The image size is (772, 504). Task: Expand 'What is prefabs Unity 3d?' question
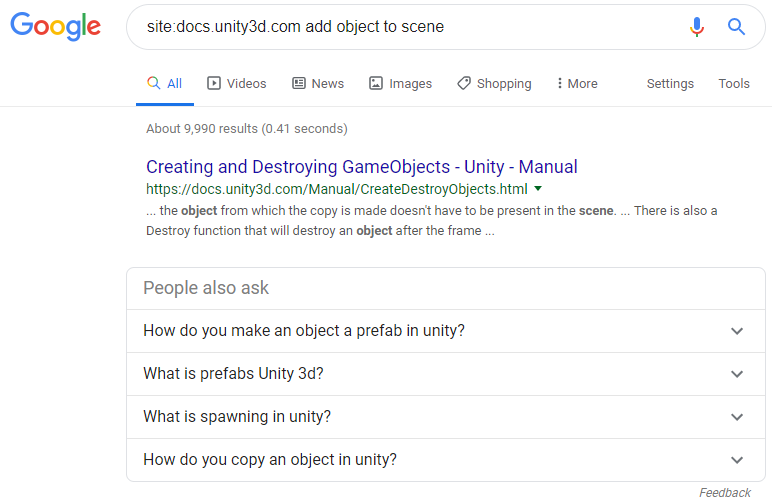[x=446, y=374]
